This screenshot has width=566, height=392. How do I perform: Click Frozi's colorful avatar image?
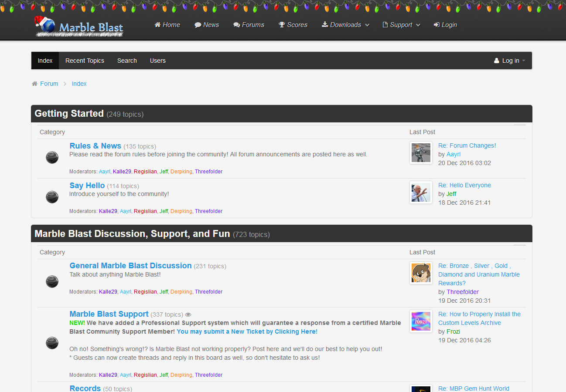coord(421,321)
